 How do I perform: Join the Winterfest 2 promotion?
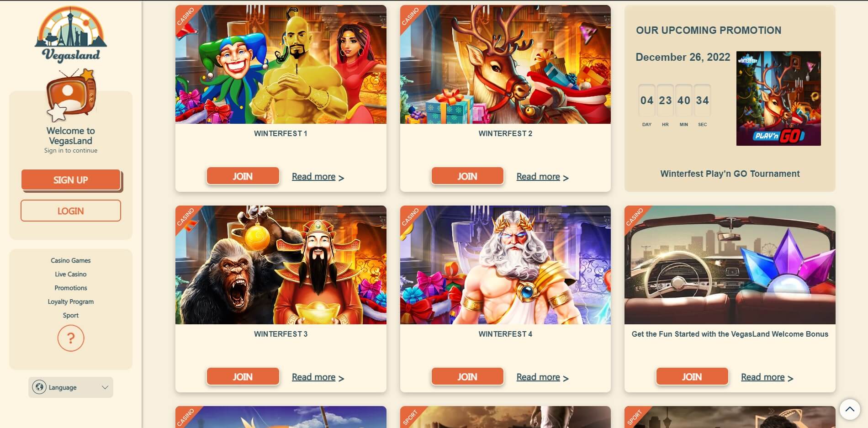point(467,176)
